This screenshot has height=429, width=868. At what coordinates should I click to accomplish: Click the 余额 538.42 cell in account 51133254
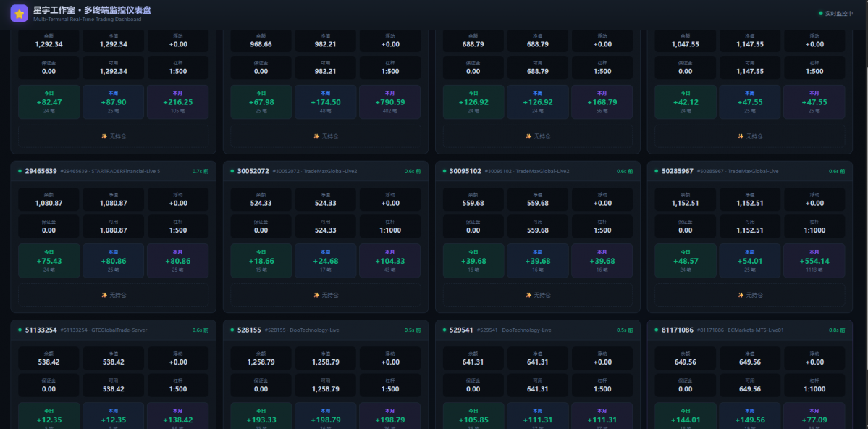point(49,359)
